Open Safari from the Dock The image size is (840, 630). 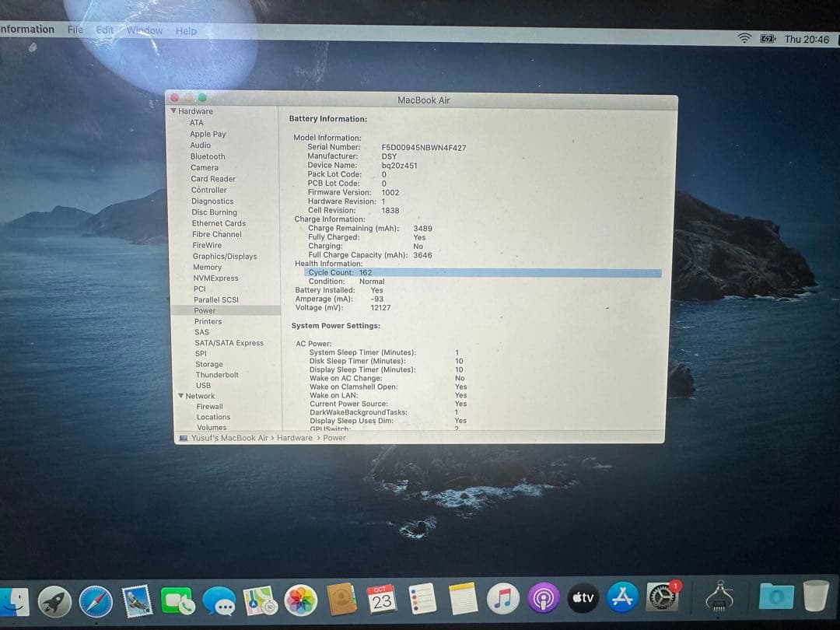point(96,600)
